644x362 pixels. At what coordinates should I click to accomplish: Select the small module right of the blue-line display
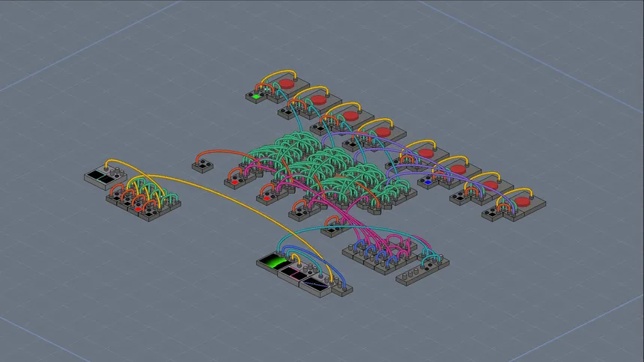tap(342, 289)
